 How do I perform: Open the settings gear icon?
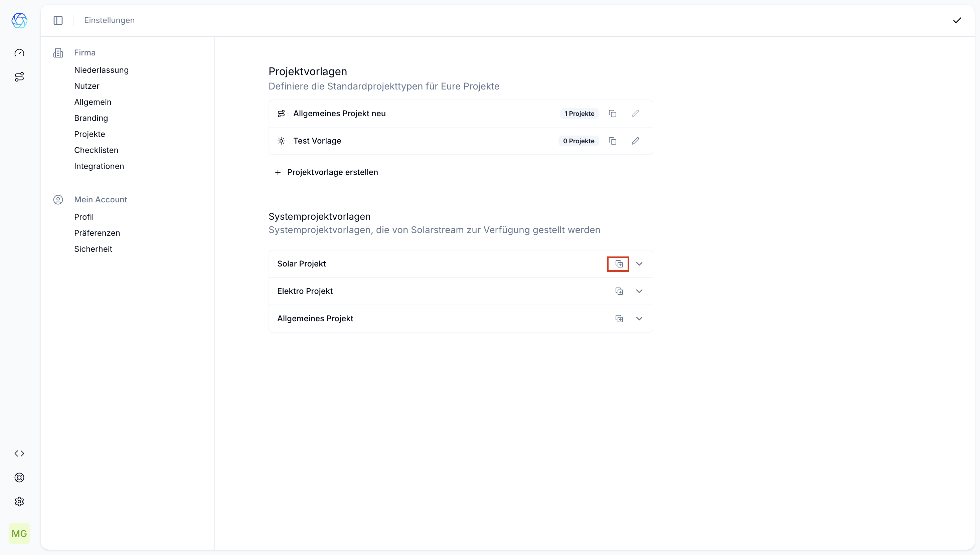click(x=19, y=501)
